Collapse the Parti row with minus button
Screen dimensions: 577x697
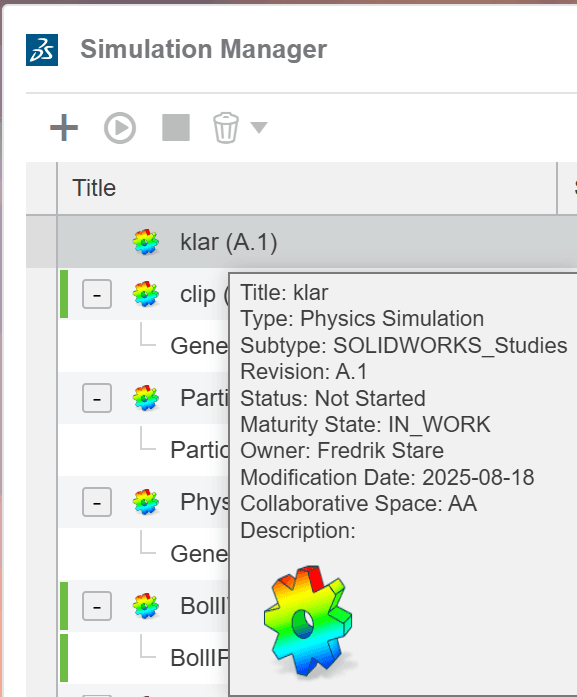point(97,398)
